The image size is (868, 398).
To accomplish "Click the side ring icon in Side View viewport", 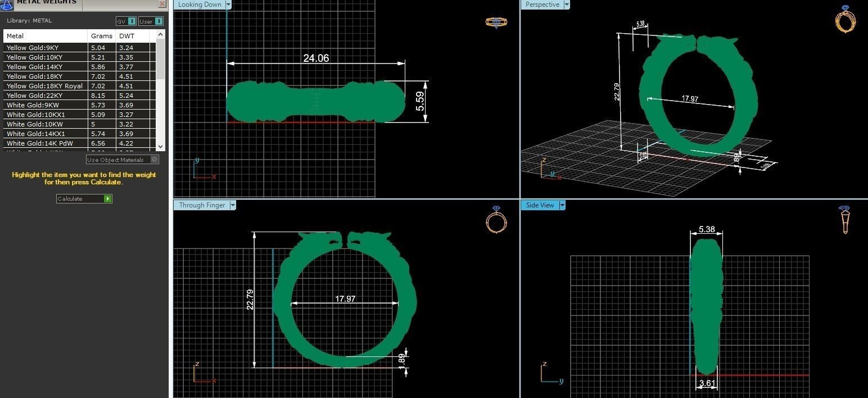I will pos(845,219).
